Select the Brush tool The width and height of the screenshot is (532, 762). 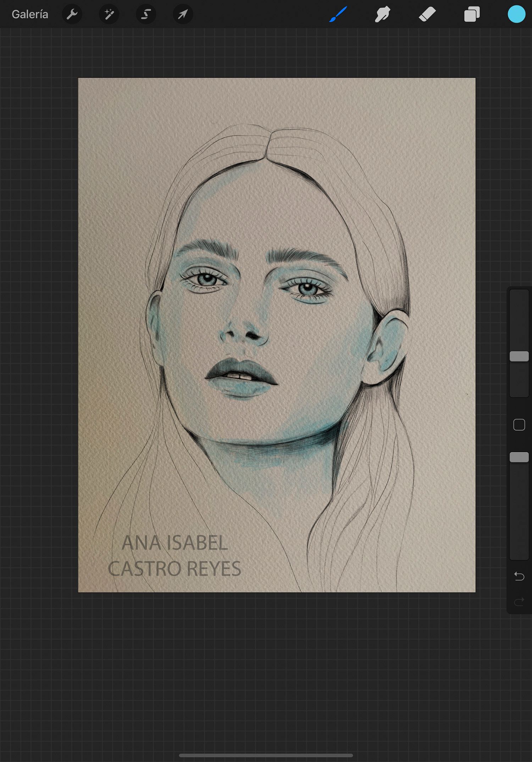coord(338,14)
